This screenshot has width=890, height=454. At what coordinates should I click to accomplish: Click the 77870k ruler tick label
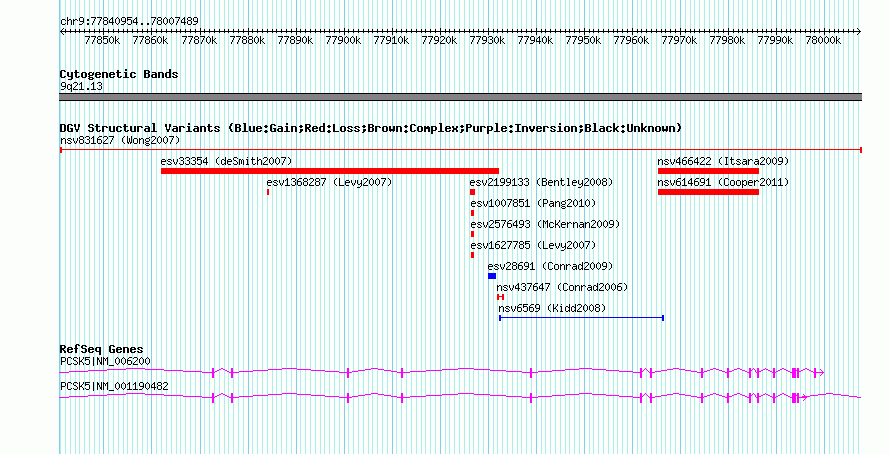point(199,40)
